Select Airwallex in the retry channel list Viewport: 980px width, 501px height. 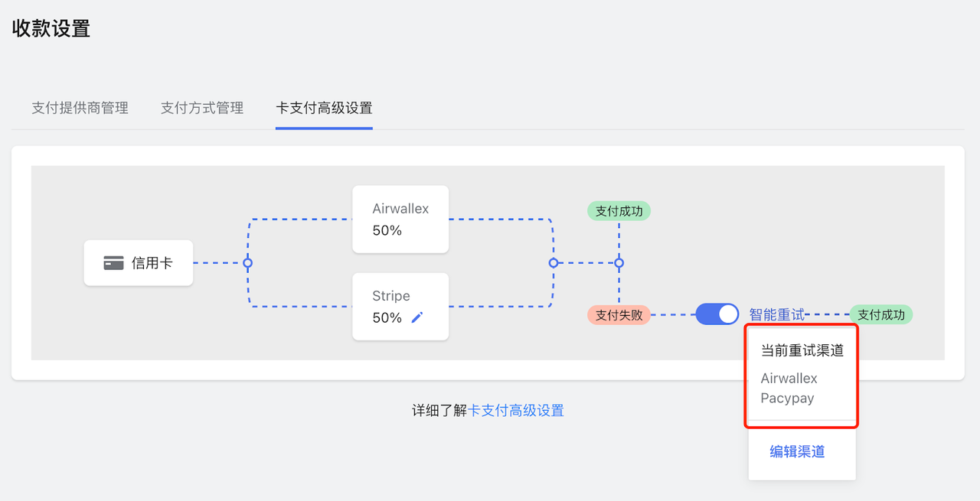[787, 378]
